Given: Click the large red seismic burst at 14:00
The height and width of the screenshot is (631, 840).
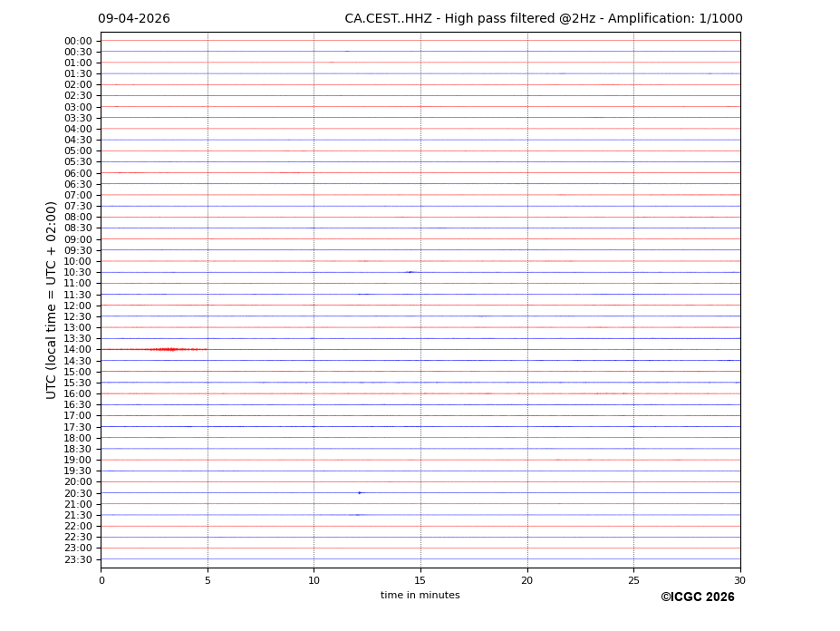Looking at the screenshot, I should coord(168,349).
